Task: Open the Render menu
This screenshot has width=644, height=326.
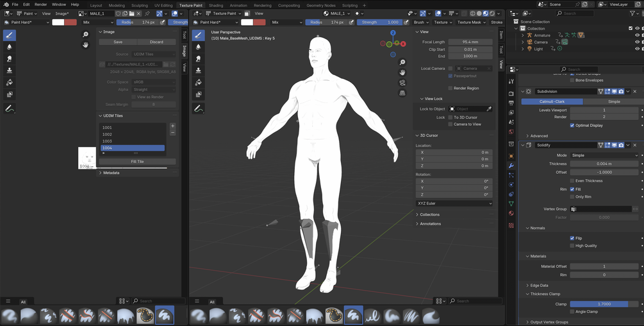Action: [41, 4]
